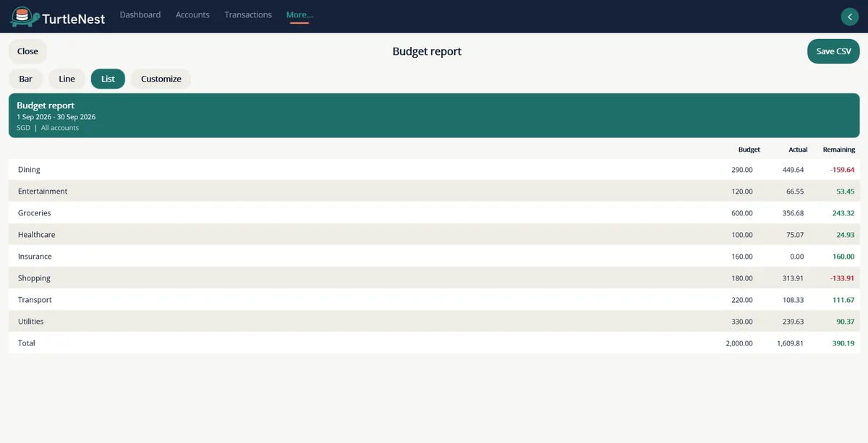
Task: Click the back chevron icon in header
Action: click(x=850, y=17)
